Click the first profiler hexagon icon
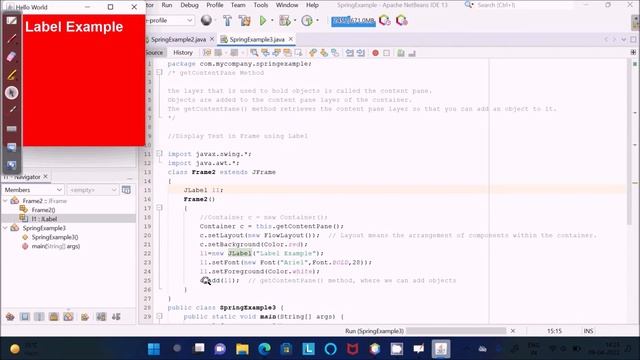The height and width of the screenshot is (360, 640). [384, 20]
